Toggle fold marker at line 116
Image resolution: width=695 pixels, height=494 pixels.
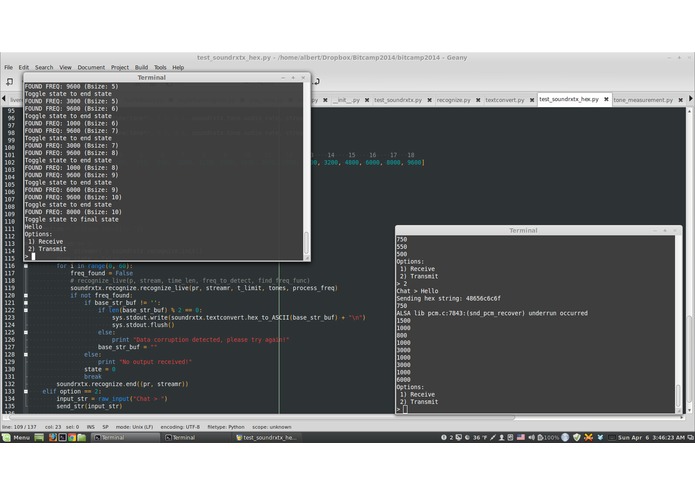(26, 266)
